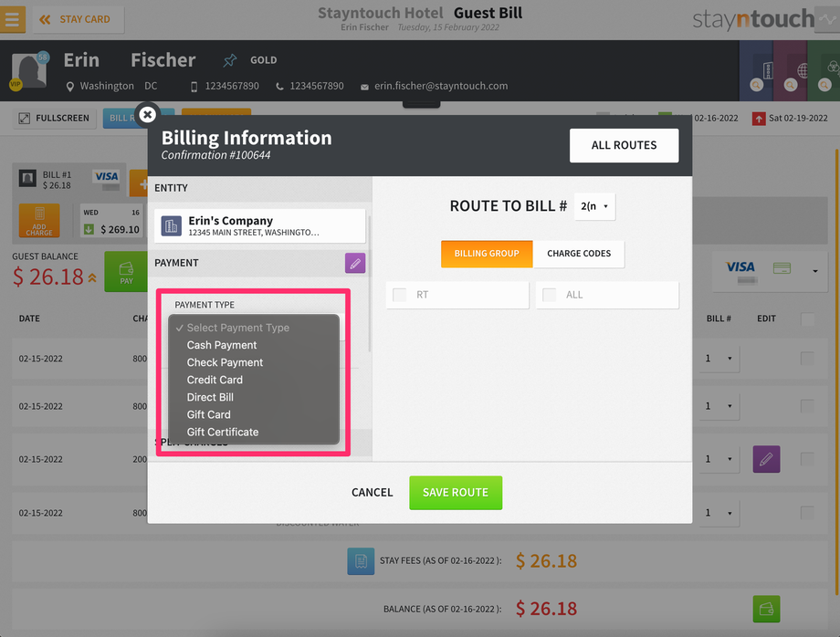840x637 pixels.
Task: Check the first transaction row checkbox
Action: click(x=807, y=358)
